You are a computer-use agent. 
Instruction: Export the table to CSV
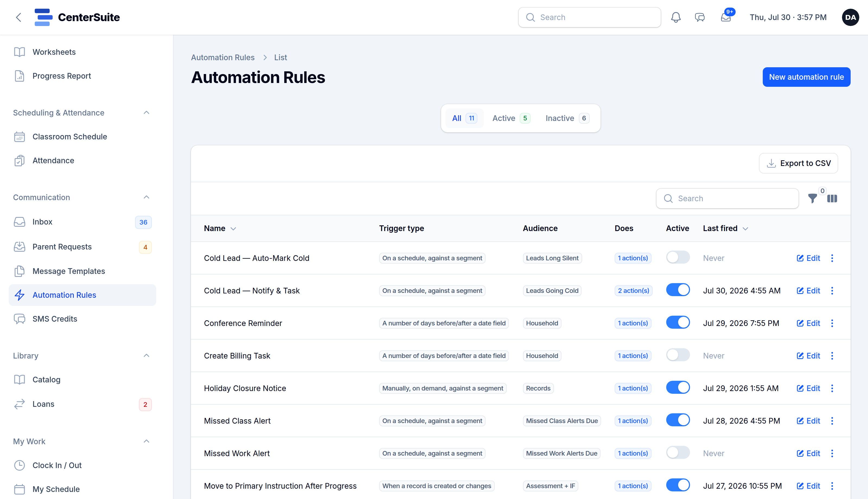[798, 164]
